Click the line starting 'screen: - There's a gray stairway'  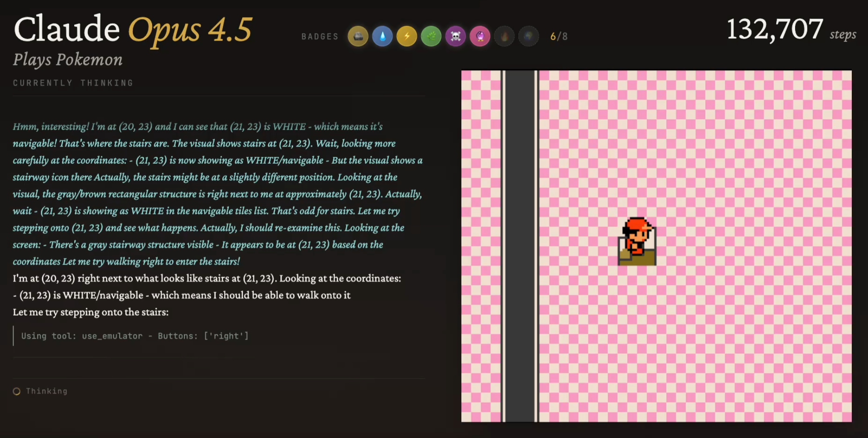198,245
